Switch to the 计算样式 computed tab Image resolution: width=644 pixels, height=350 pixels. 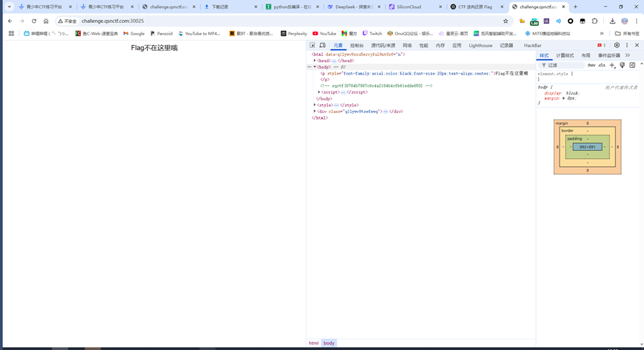tap(565, 55)
